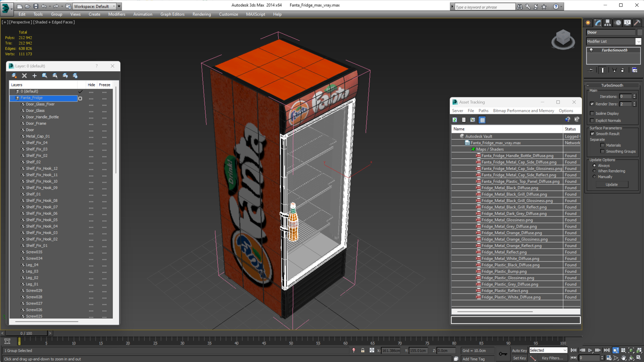
Task: Click the search binoculars icon
Action: click(519, 7)
